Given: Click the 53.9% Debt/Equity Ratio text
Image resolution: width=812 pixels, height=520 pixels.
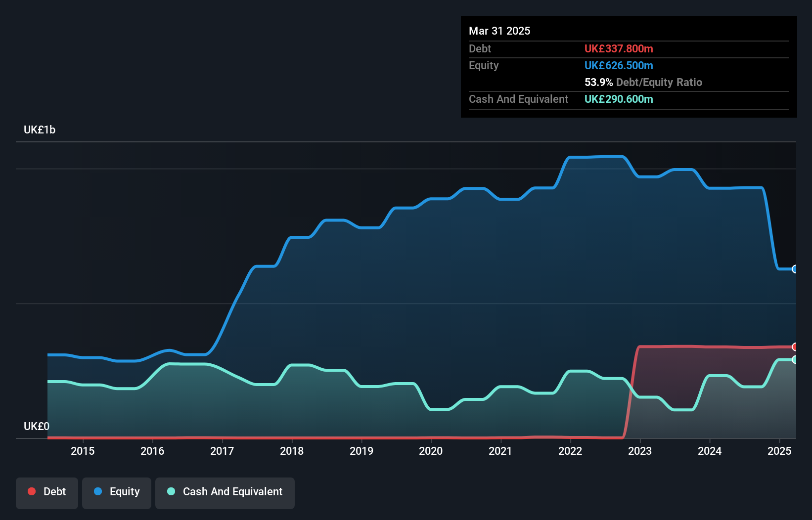Looking at the screenshot, I should click(643, 82).
